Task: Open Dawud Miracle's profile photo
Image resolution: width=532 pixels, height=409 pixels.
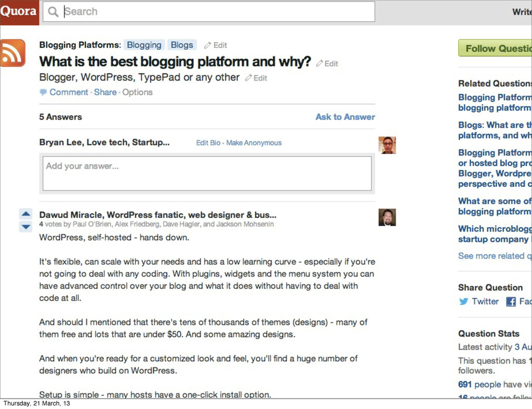Action: coord(387,217)
